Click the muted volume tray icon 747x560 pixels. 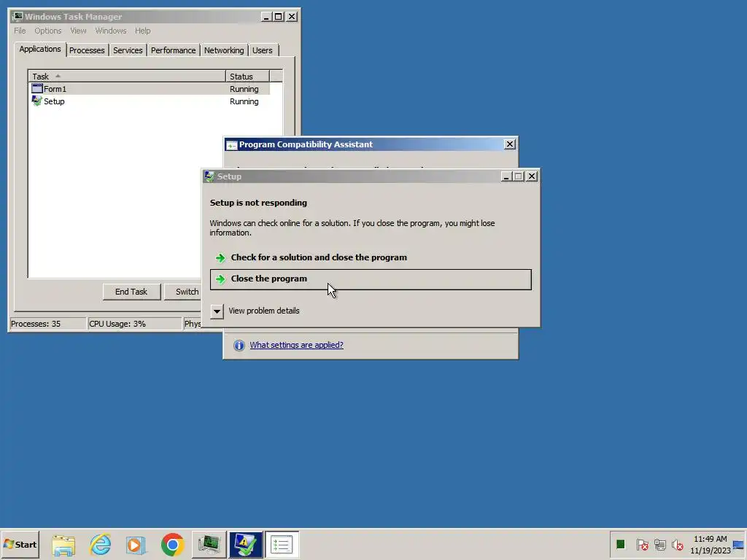677,544
